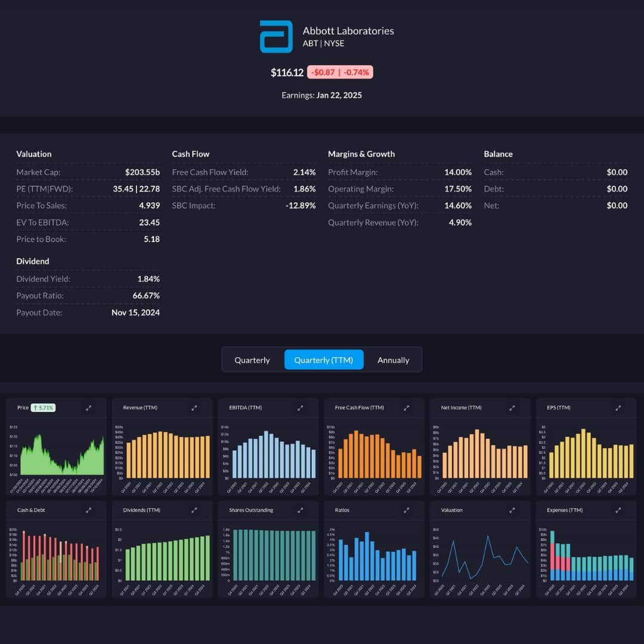The image size is (644, 644).
Task: Click the Payout Date Nov 15, 2024
Action: [x=135, y=312]
